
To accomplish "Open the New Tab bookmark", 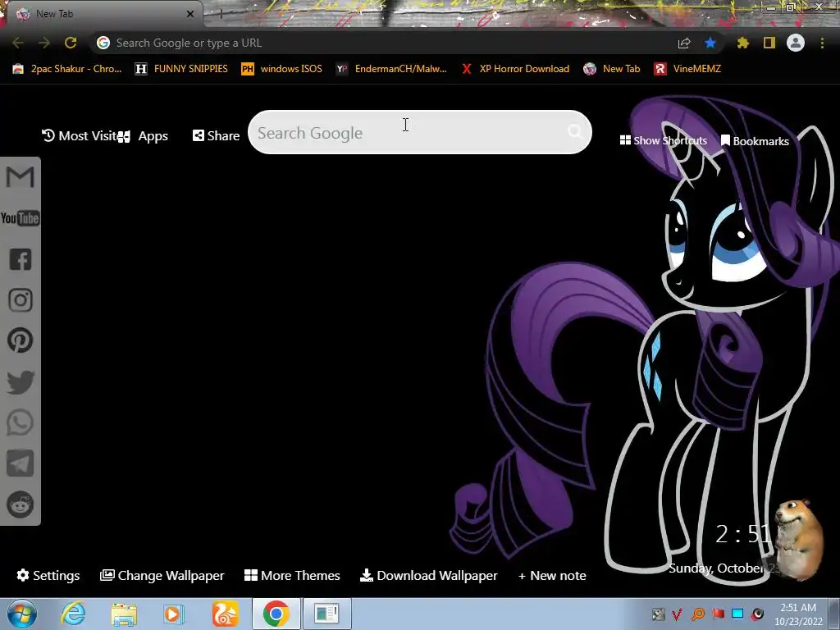I will coord(612,69).
